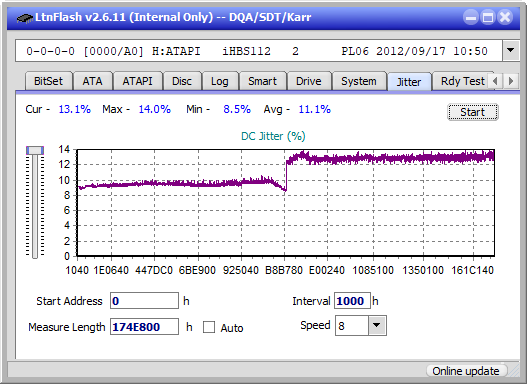This screenshot has height=384, width=527.
Task: Open the ATAPI tab
Action: pos(137,81)
